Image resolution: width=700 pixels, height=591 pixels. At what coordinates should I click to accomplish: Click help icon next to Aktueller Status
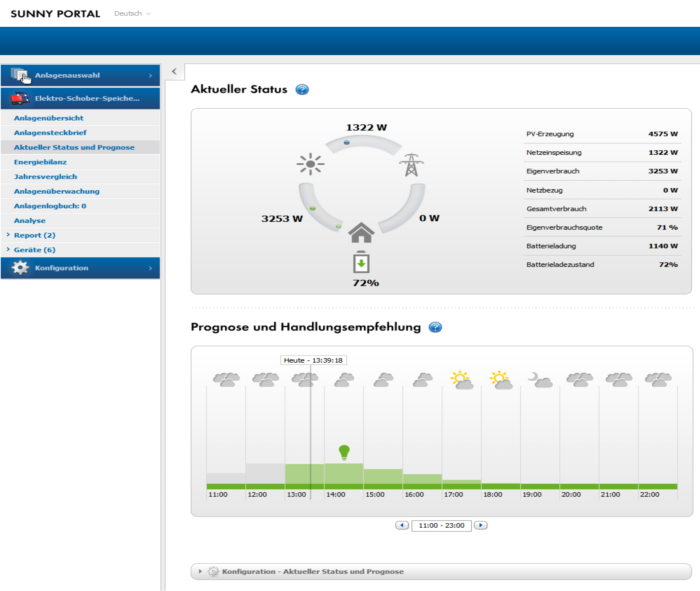coord(302,90)
